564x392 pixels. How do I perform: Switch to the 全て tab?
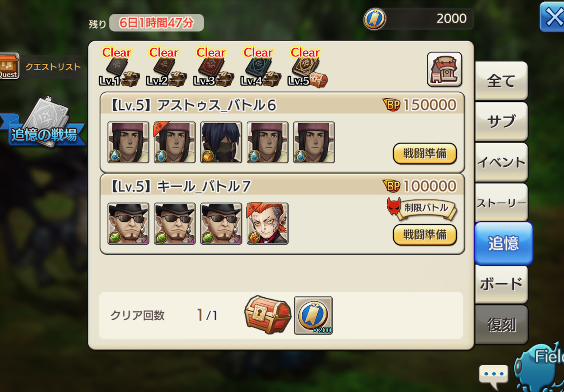[x=501, y=81]
